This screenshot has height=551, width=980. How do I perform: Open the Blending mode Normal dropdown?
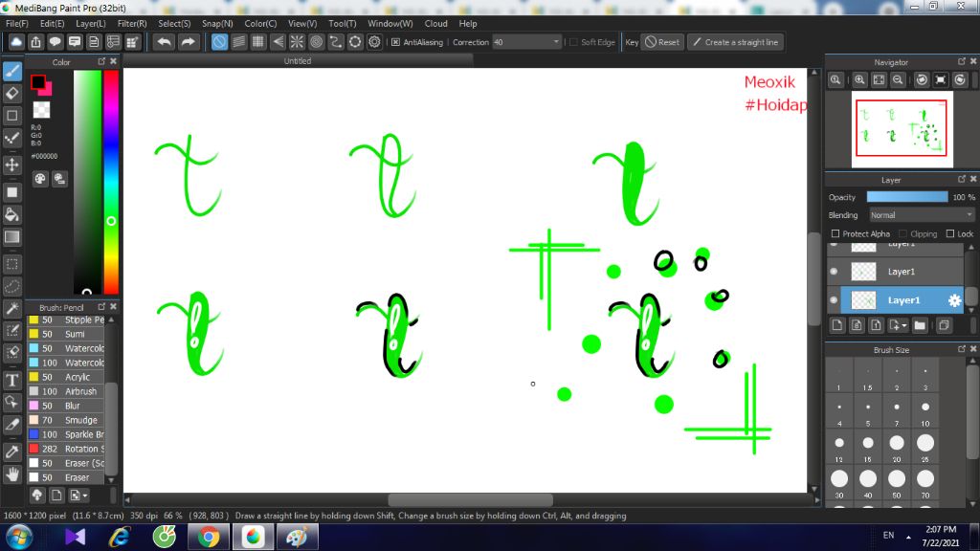922,215
